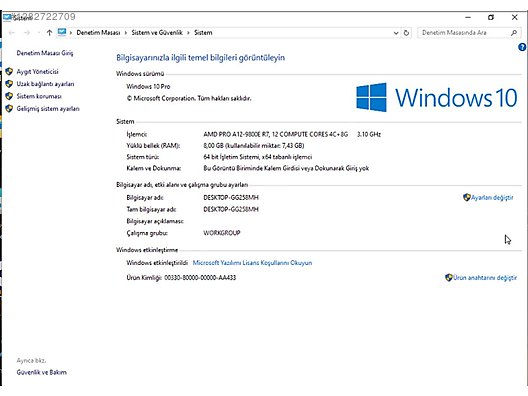Open Güvenlik ve Bakım link

tap(41, 372)
